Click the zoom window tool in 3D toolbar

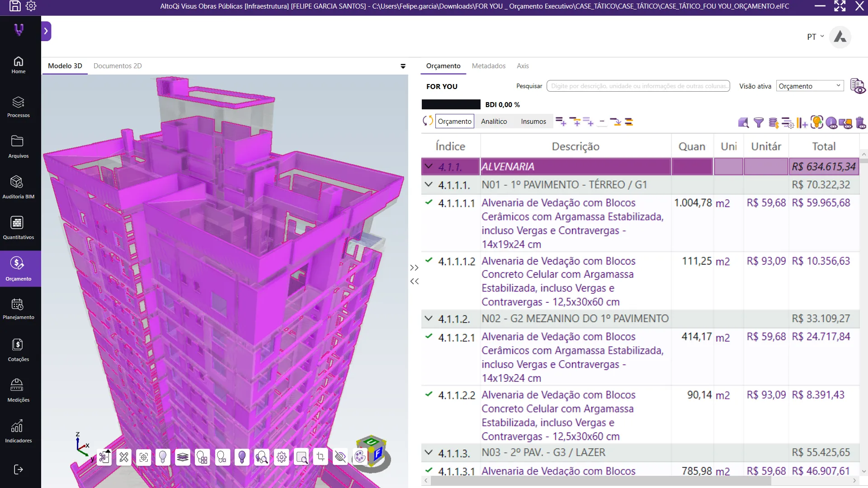[302, 458]
